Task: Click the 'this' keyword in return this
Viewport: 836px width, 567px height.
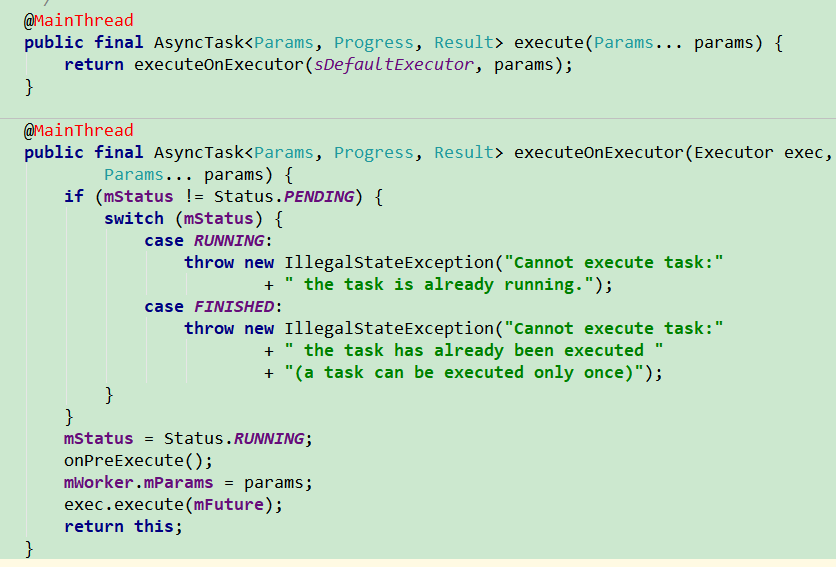Action: [154, 526]
